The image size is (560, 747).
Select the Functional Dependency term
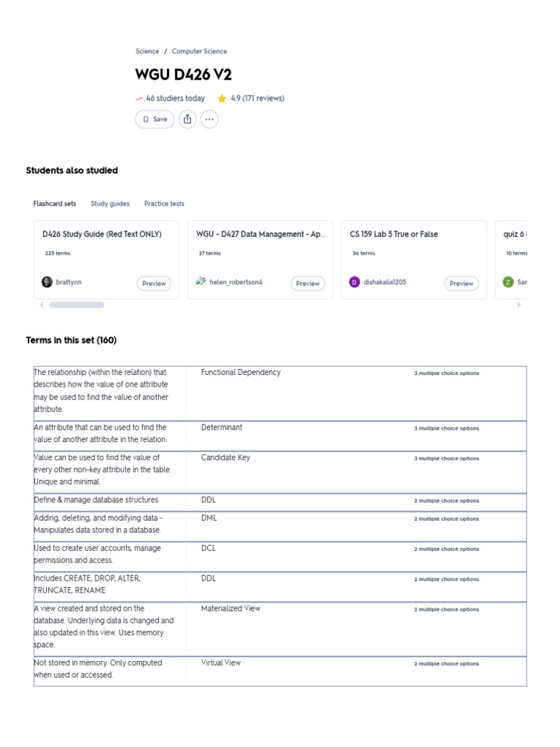click(x=241, y=372)
